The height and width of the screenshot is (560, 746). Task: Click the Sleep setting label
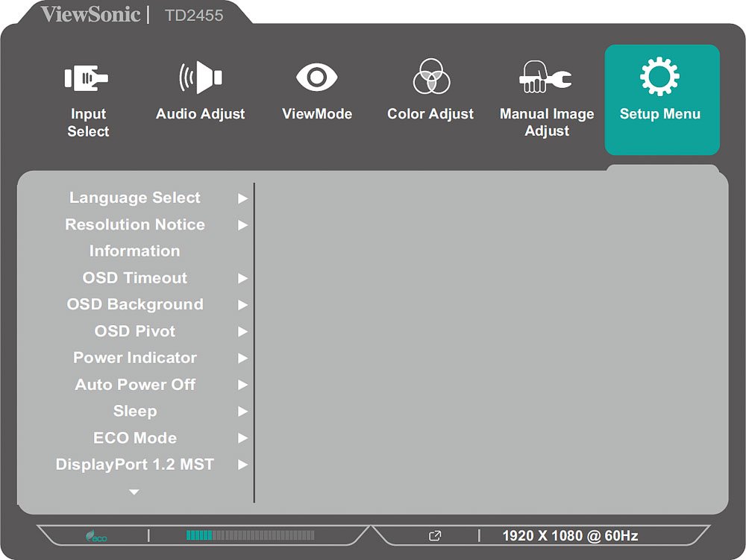point(134,411)
